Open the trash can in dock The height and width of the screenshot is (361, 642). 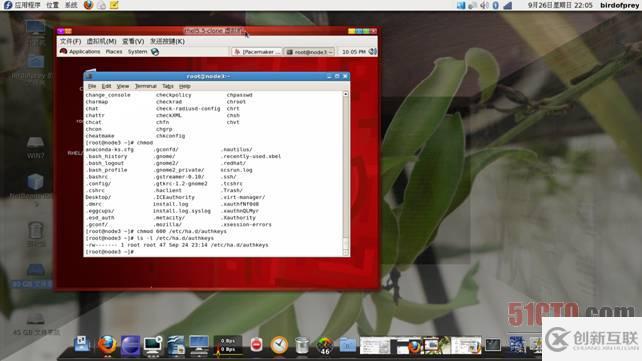coord(302,345)
